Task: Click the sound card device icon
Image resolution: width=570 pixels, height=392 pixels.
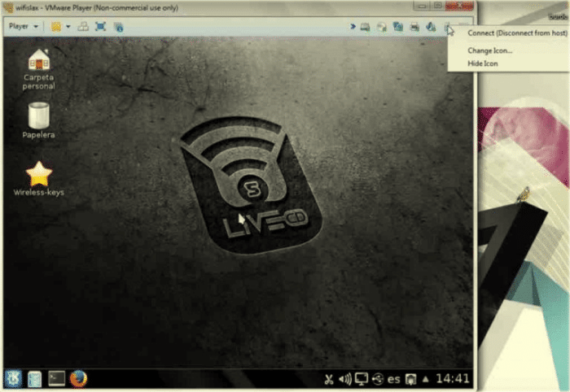Action: click(x=431, y=27)
